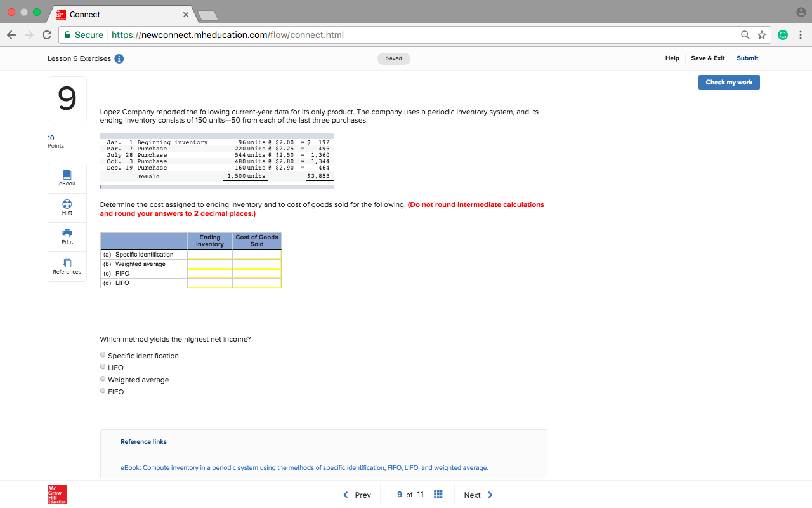Open the eBook reference link about inventory methods
The width and height of the screenshot is (812, 508).
304,467
